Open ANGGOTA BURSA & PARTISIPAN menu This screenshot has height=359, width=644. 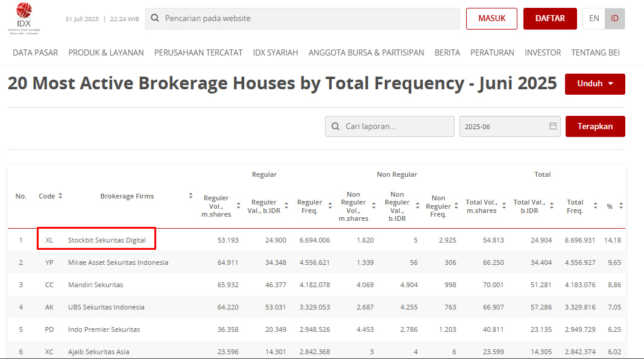[367, 52]
